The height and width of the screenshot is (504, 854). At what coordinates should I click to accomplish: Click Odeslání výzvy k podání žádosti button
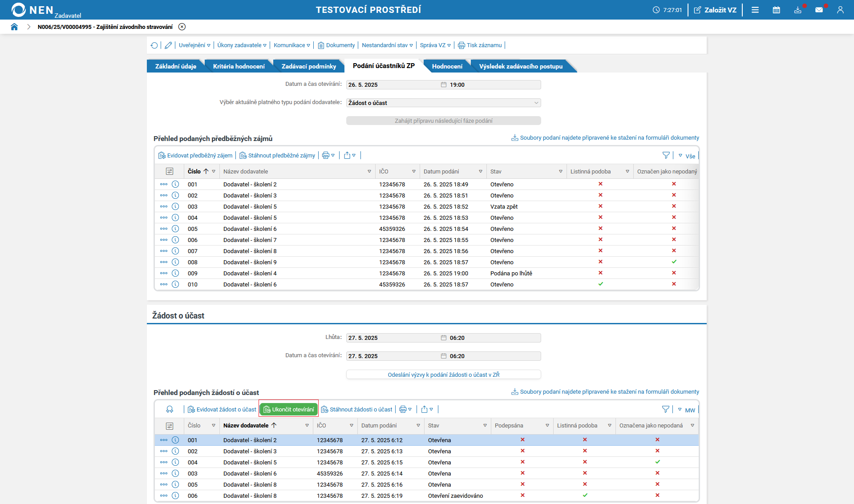click(443, 375)
